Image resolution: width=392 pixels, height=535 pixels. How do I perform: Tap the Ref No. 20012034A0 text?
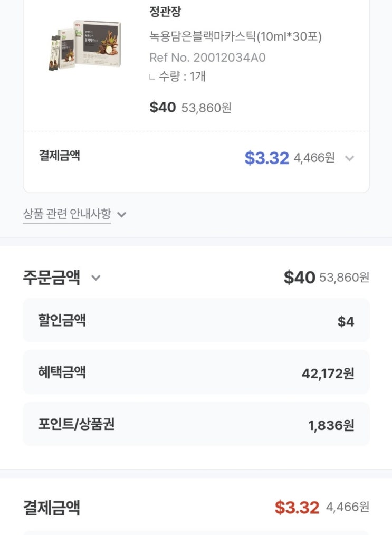pos(207,58)
